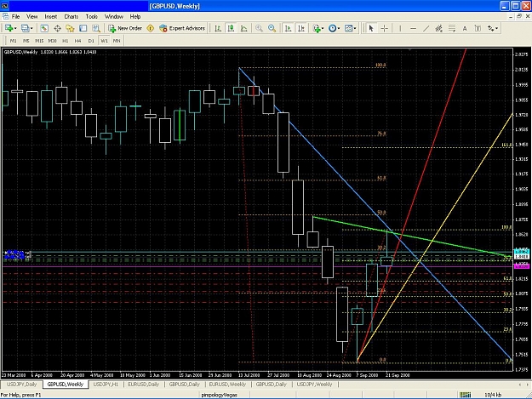The height and width of the screenshot is (399, 532).
Task: Zoom in on the chart
Action: click(x=259, y=28)
